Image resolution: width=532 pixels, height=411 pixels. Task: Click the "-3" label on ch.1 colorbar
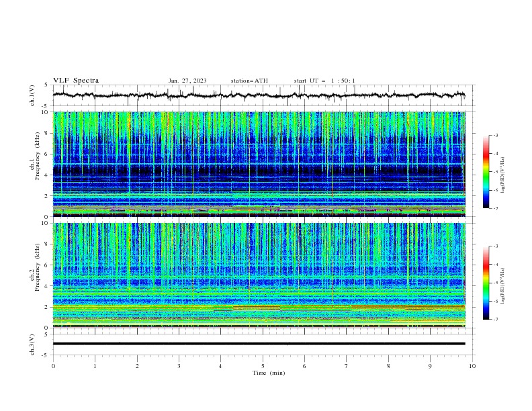[x=496, y=135]
